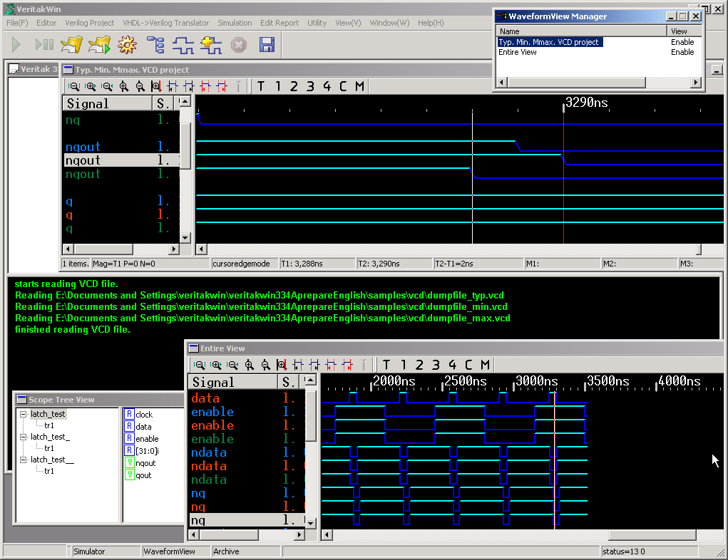Collapse the latch_test tree node
The width and height of the screenshot is (728, 560).
pyautogui.click(x=24, y=415)
